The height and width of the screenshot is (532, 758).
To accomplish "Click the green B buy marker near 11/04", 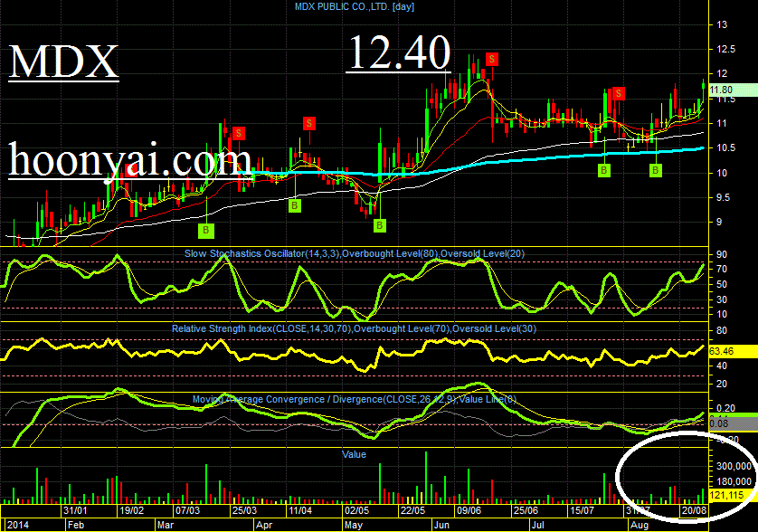I will tap(295, 206).
